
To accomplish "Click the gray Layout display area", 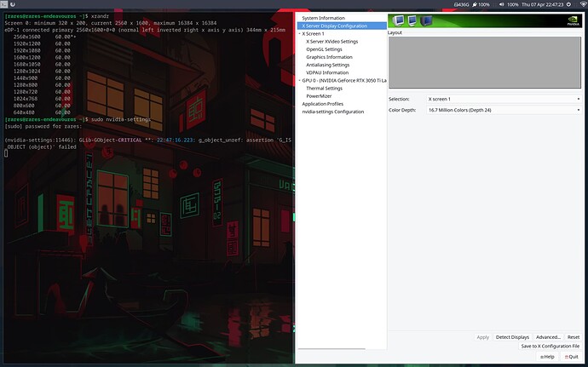I will point(485,62).
